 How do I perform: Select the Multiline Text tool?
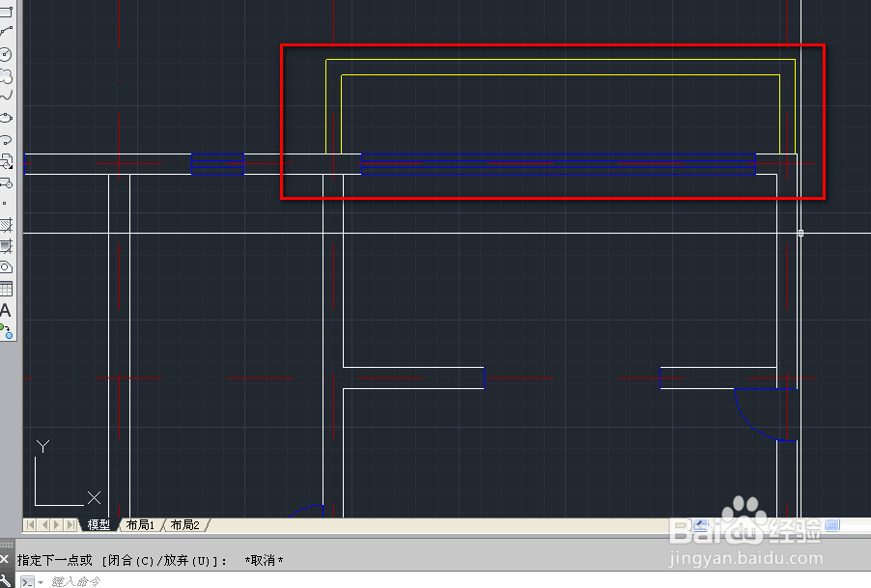(x=6, y=310)
